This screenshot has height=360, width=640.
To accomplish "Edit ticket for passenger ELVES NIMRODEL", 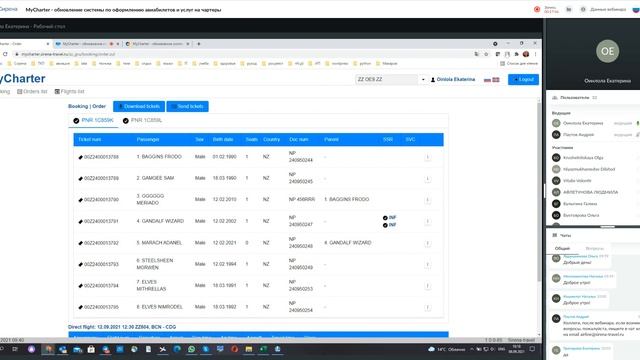I will coord(80,307).
